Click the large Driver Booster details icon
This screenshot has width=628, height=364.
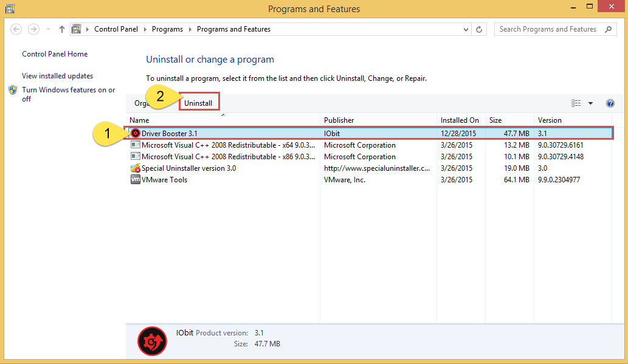pos(152,341)
